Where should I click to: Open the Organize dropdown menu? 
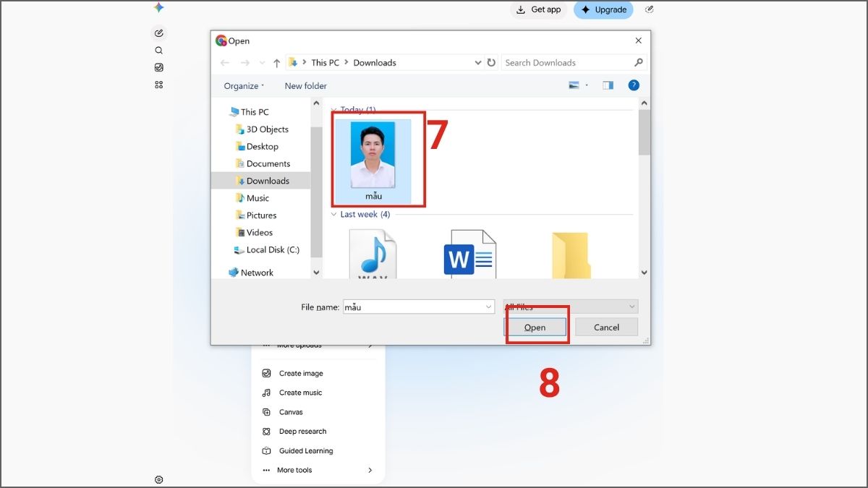tap(244, 86)
